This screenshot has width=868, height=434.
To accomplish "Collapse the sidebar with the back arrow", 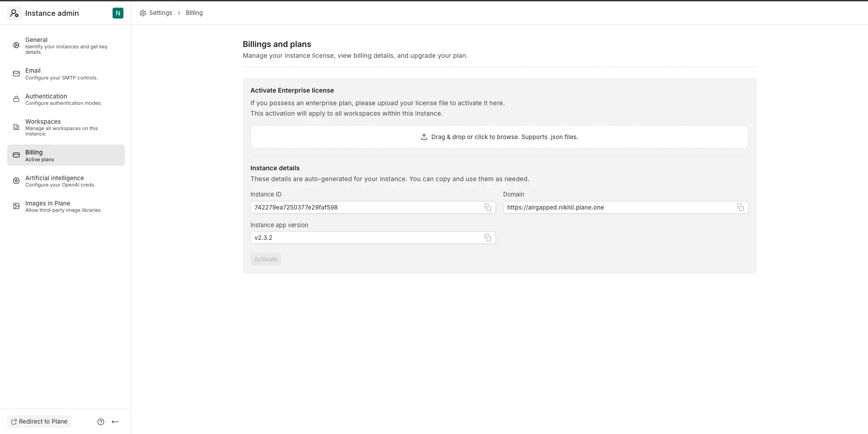I will click(x=115, y=421).
